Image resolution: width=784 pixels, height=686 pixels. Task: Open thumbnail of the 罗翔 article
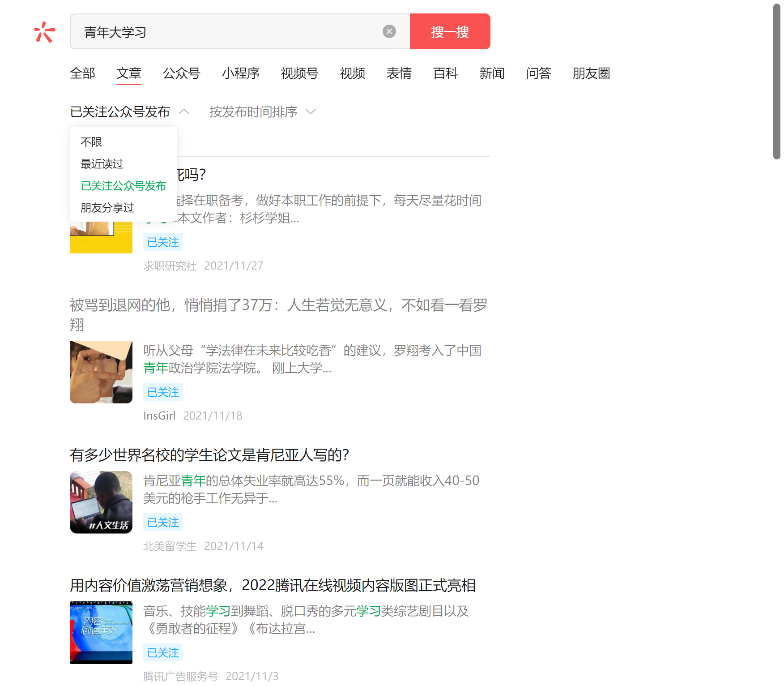101,372
